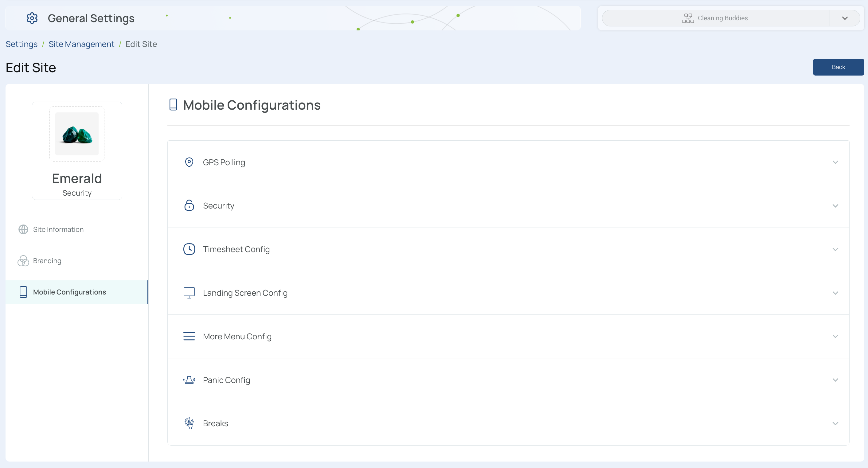Expand the Timesheet Config chevron
The height and width of the screenshot is (468, 868).
click(x=835, y=249)
